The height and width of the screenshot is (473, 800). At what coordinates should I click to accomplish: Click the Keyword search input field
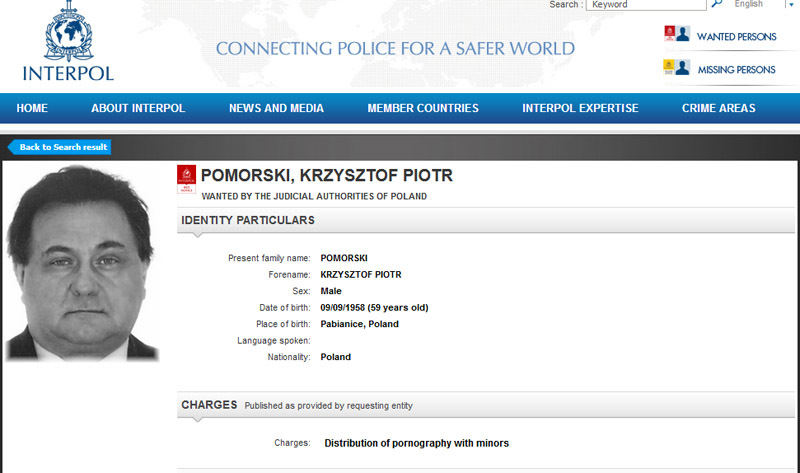pos(646,5)
